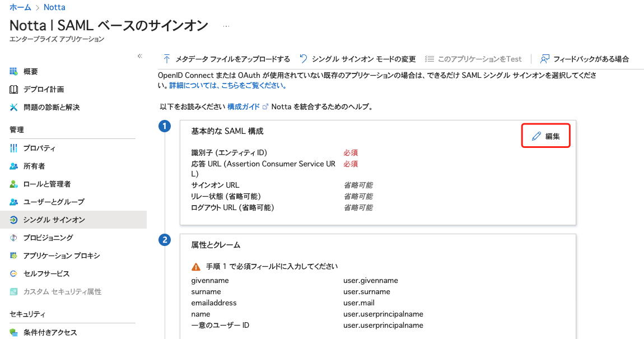Click フィードバックがある場合

tap(585, 59)
